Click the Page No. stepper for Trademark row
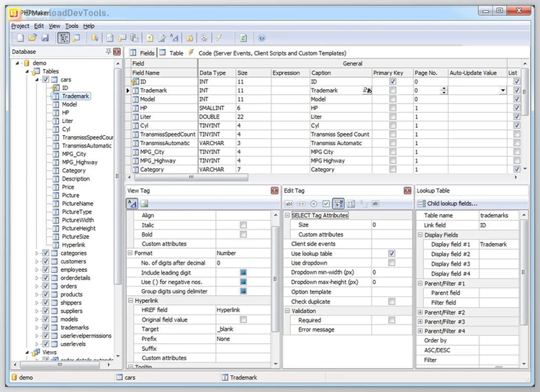Viewport: 540px width, 392px height. click(x=444, y=91)
